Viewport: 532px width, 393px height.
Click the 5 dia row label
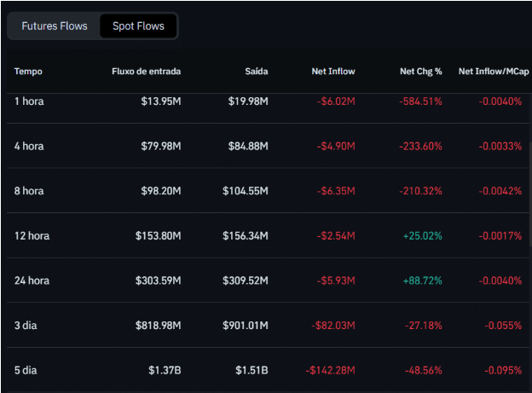(26, 370)
